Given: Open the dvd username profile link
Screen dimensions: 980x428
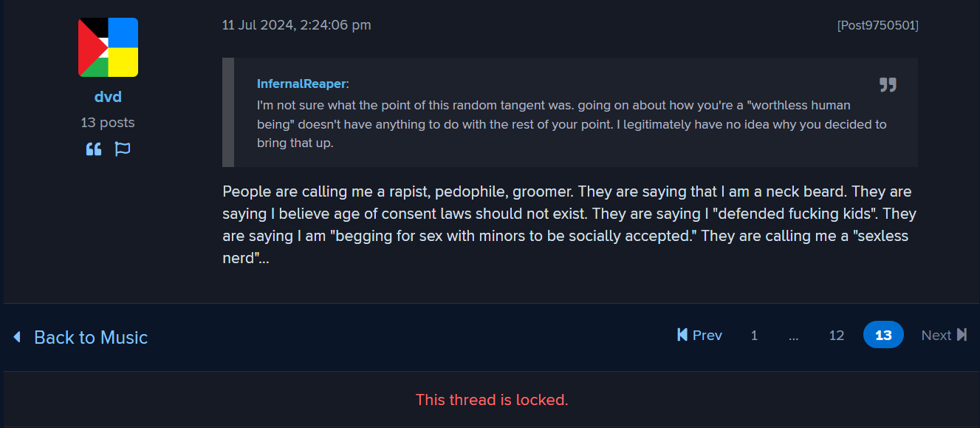Looking at the screenshot, I should [108, 97].
